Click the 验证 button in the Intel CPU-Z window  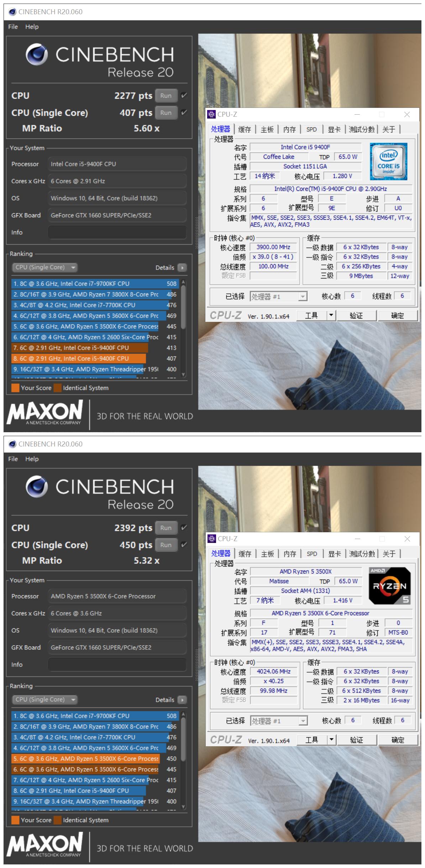(356, 315)
